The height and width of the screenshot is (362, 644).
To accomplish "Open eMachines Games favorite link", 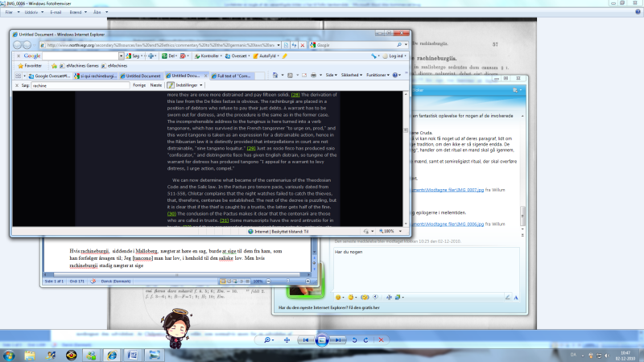I will 79,66.
